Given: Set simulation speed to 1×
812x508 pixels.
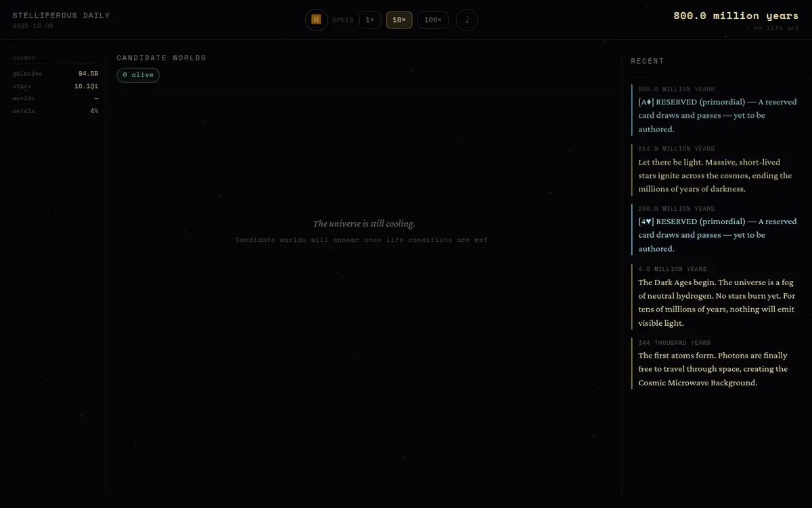Looking at the screenshot, I should (x=369, y=20).
